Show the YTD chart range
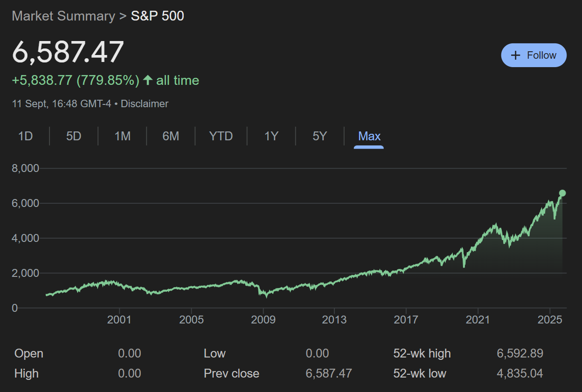 click(x=221, y=136)
